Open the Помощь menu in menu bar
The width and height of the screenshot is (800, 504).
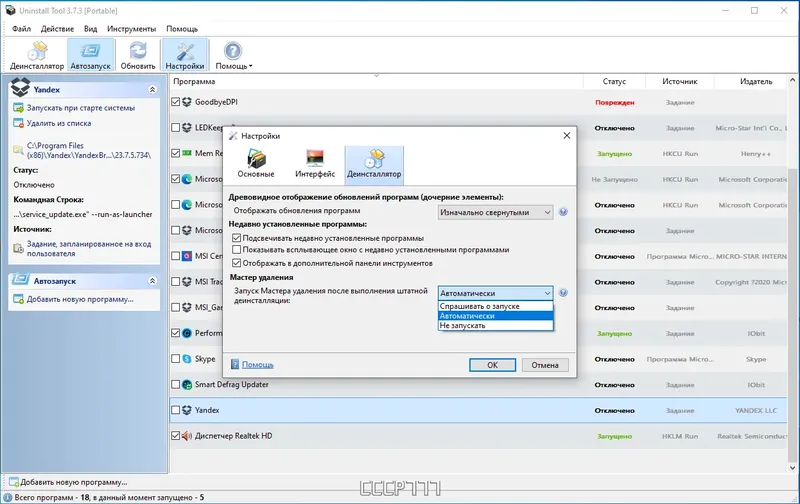click(182, 29)
